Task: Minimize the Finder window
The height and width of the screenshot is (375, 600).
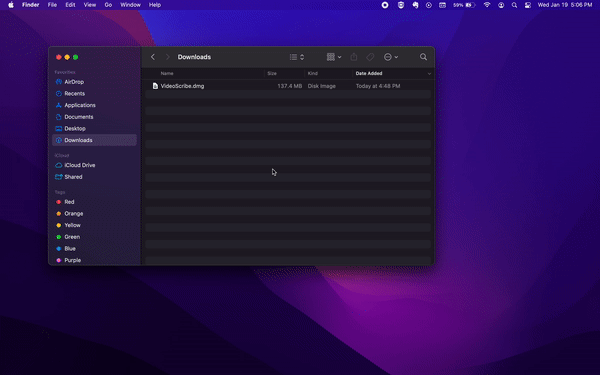Action: click(67, 57)
